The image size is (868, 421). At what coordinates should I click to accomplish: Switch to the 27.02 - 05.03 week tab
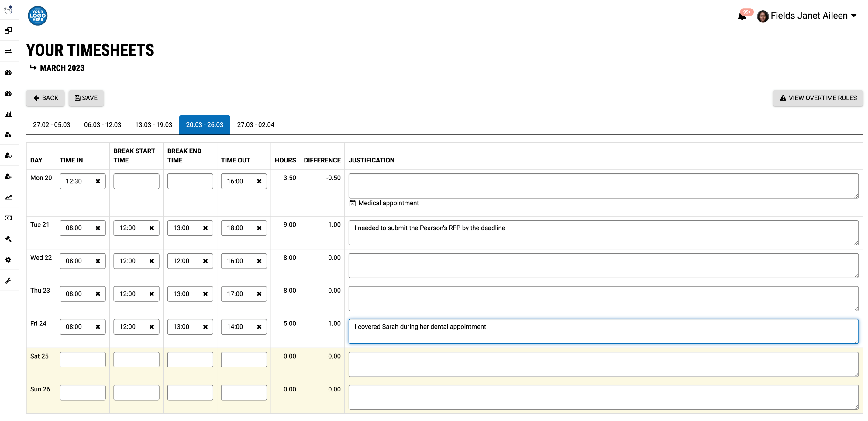52,125
